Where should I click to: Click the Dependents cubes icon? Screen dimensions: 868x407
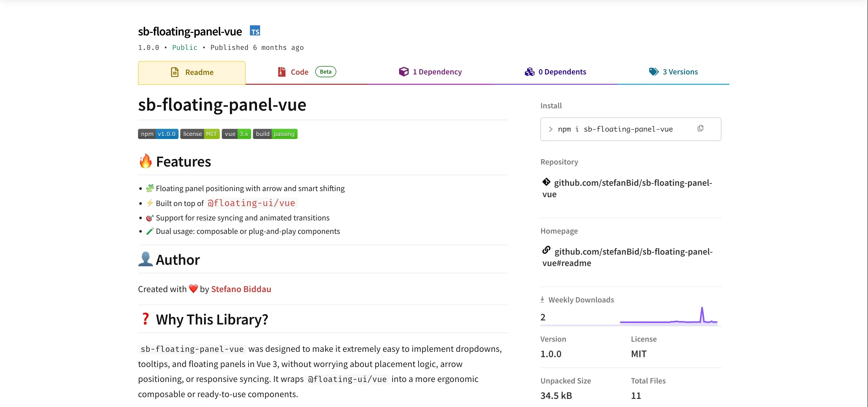click(x=529, y=72)
